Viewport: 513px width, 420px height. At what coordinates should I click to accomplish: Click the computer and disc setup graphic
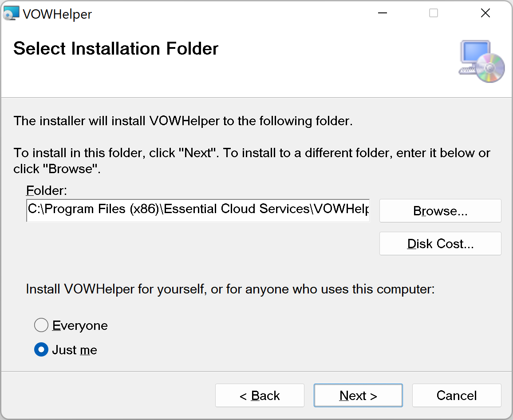(x=481, y=61)
